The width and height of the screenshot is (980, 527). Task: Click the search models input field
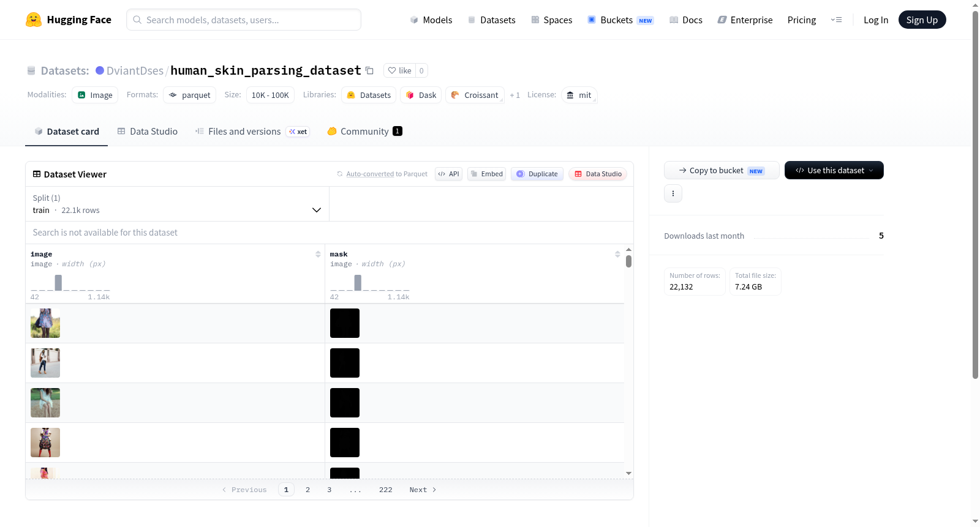pyautogui.click(x=244, y=20)
